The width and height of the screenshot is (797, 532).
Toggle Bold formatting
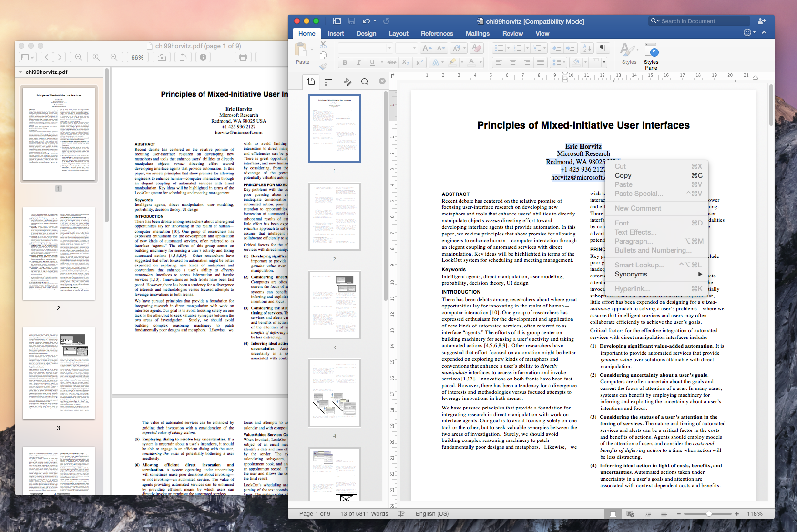click(x=345, y=62)
